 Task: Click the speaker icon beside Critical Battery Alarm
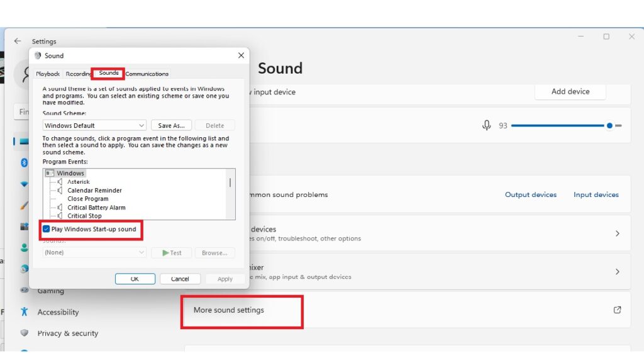pyautogui.click(x=60, y=208)
